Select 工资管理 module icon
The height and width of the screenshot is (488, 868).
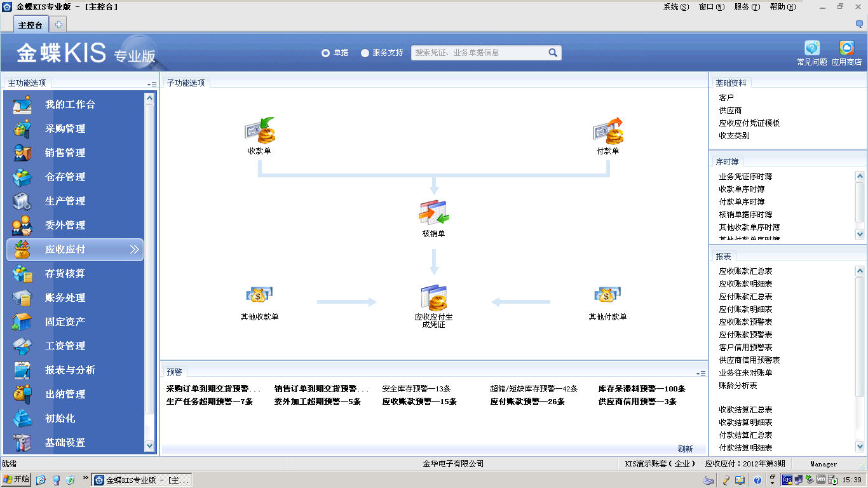pos(22,346)
